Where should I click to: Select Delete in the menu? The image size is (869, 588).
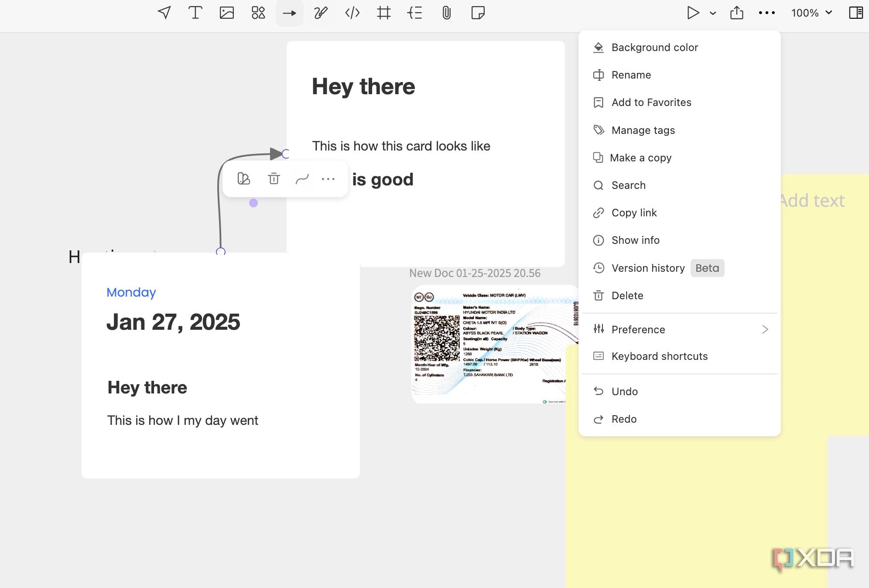point(679,295)
